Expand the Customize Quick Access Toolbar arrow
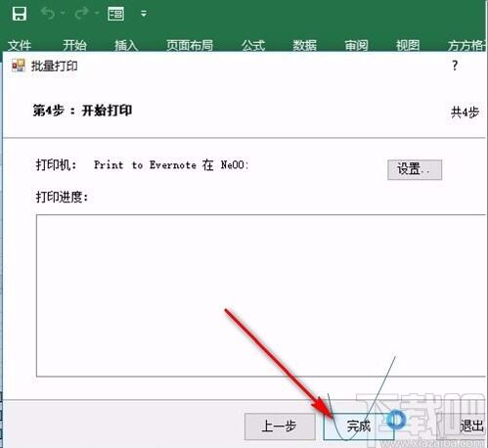The height and width of the screenshot is (448, 488). pyautogui.click(x=144, y=14)
